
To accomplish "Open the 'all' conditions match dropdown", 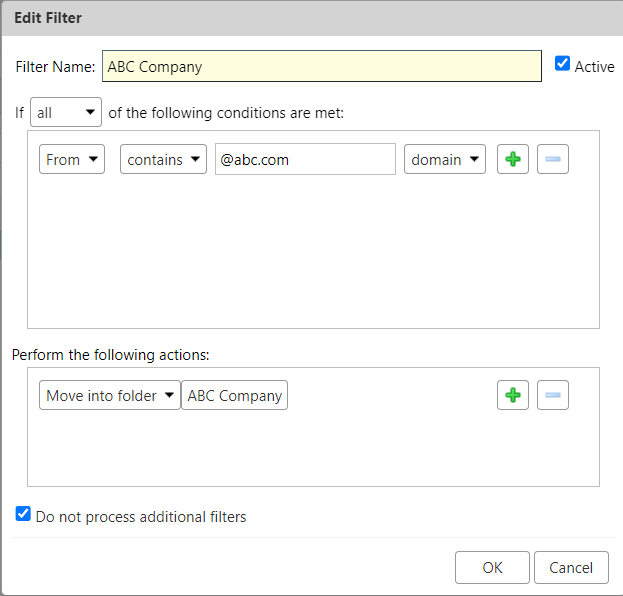I will coord(66,113).
